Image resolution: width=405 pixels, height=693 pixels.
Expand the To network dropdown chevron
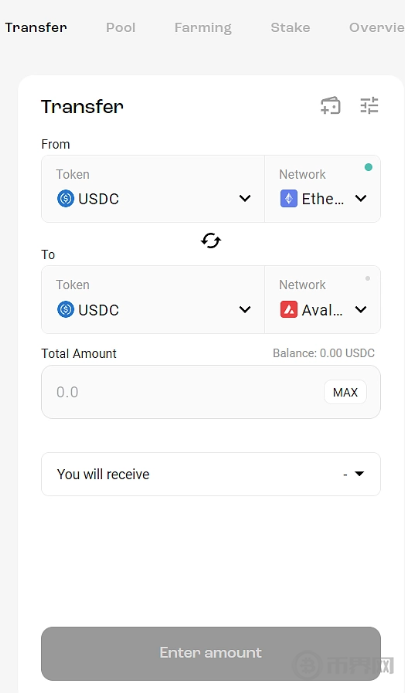click(x=361, y=309)
